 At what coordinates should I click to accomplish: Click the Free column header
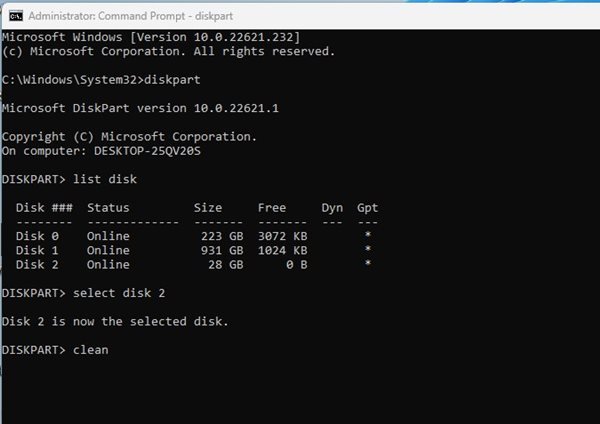[272, 207]
